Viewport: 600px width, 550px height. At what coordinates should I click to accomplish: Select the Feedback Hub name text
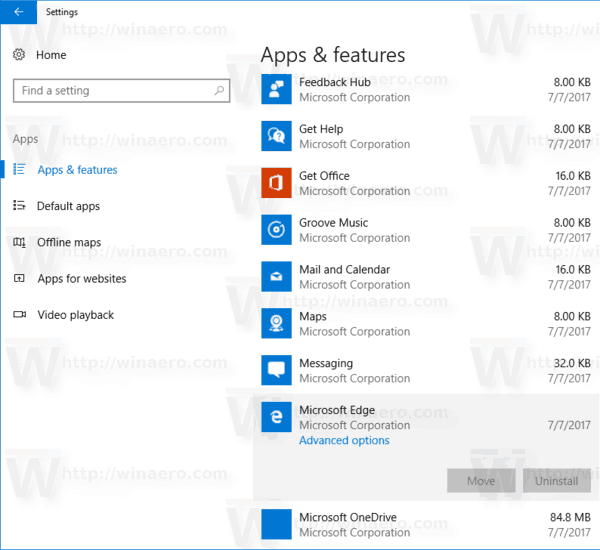(x=335, y=82)
